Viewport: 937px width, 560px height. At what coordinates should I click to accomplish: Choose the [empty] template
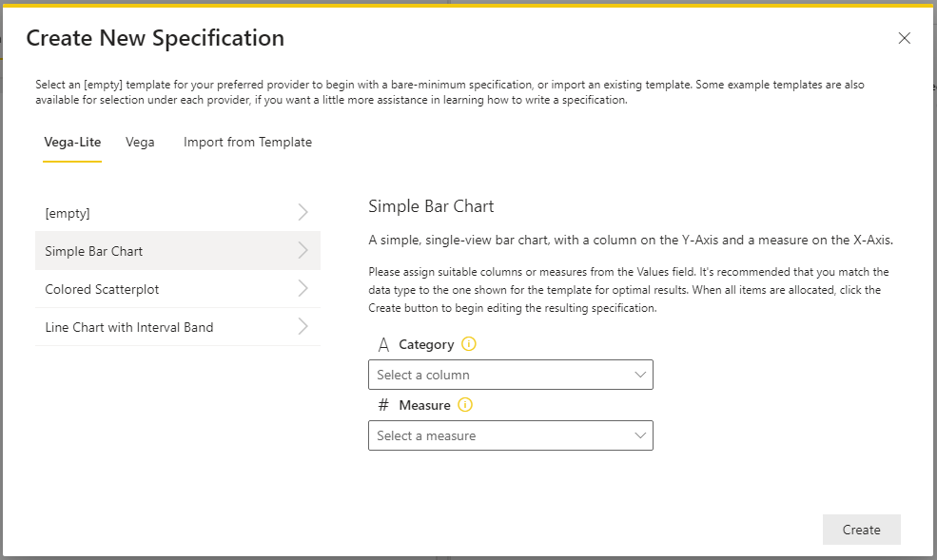tap(178, 213)
